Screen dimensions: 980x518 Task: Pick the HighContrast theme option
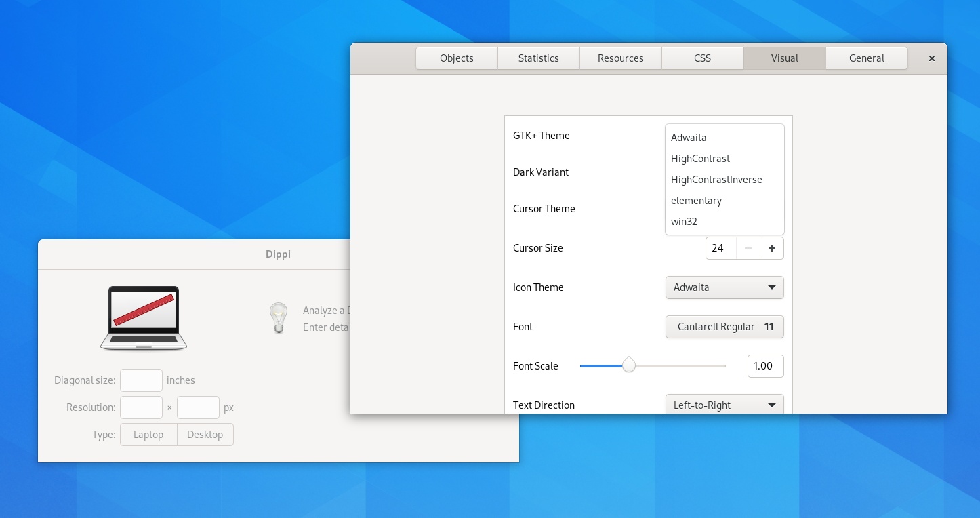724,159
